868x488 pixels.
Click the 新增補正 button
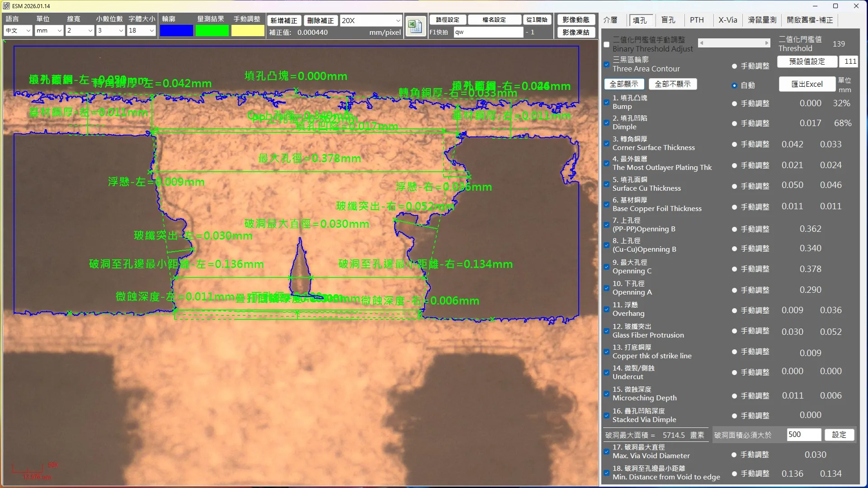tap(284, 20)
